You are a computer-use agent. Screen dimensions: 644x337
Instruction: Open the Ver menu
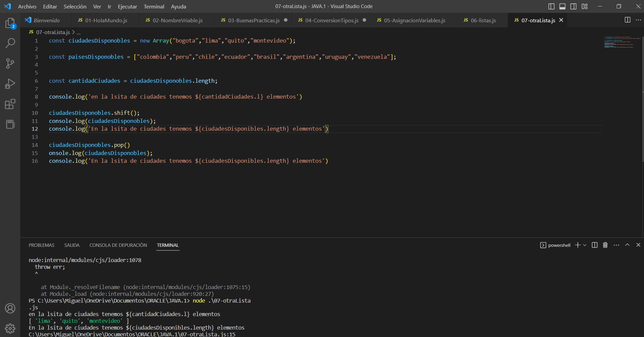(97, 6)
